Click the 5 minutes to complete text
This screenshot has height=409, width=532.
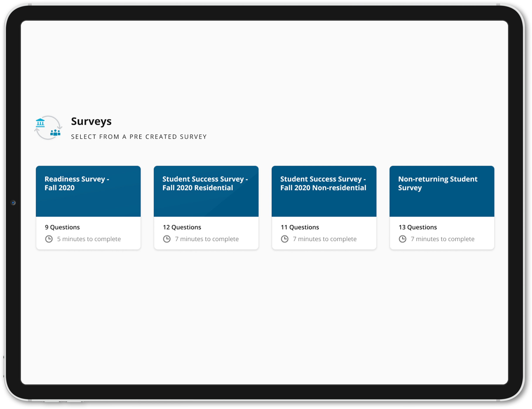point(89,239)
